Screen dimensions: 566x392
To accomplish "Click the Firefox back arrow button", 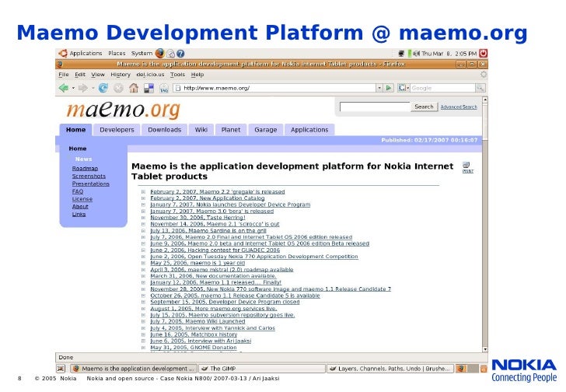I will point(64,88).
